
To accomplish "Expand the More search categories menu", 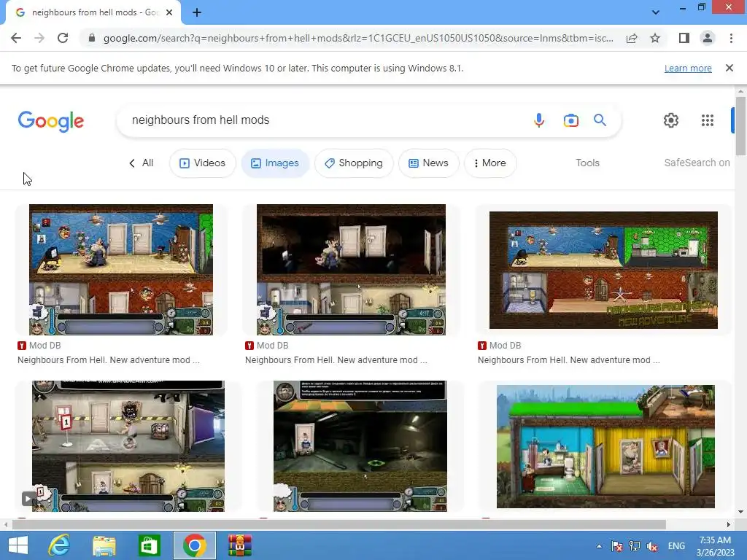I will point(490,163).
